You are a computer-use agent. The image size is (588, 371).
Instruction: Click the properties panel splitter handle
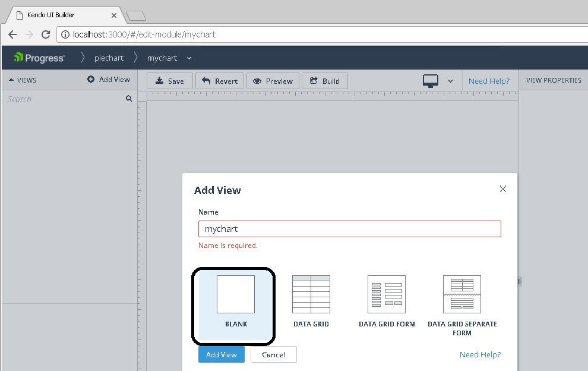tap(519, 281)
